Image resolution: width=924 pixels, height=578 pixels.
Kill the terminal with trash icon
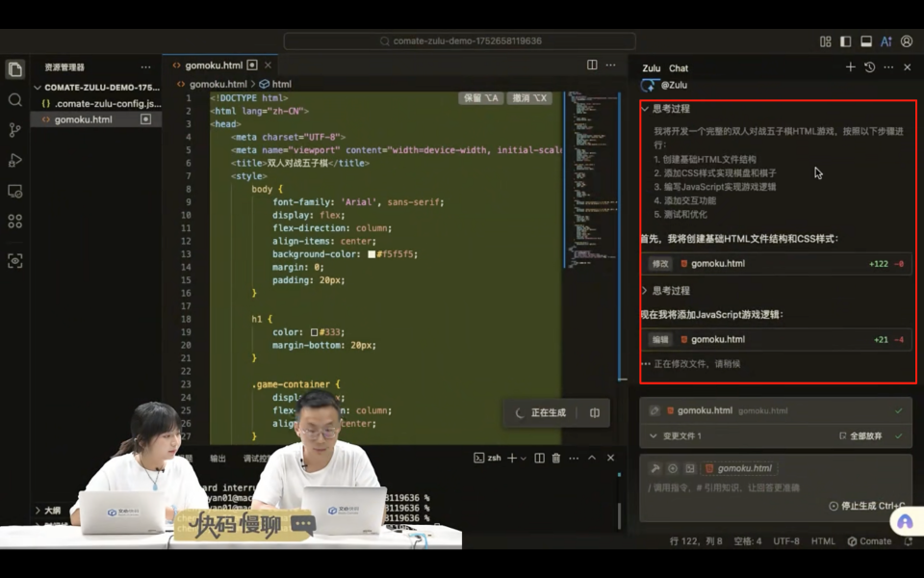pyautogui.click(x=556, y=458)
